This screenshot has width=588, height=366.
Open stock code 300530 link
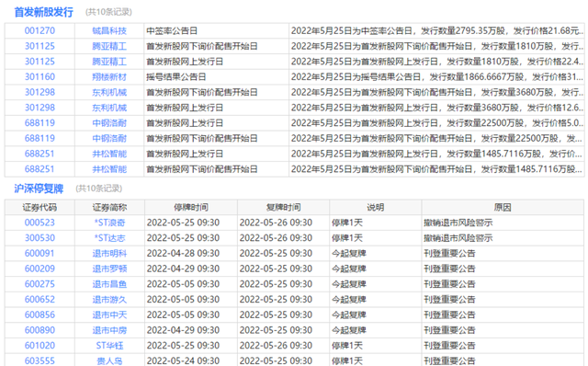[x=40, y=238]
